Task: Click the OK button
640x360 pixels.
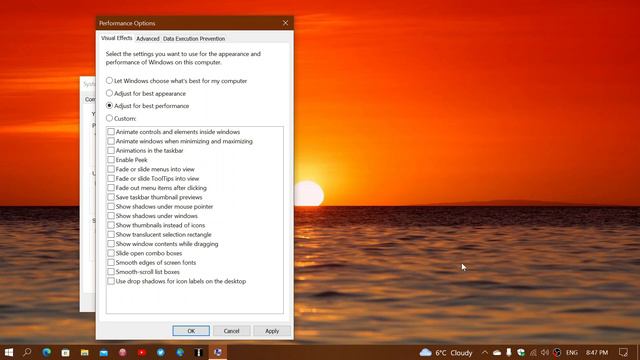Action: [191, 331]
